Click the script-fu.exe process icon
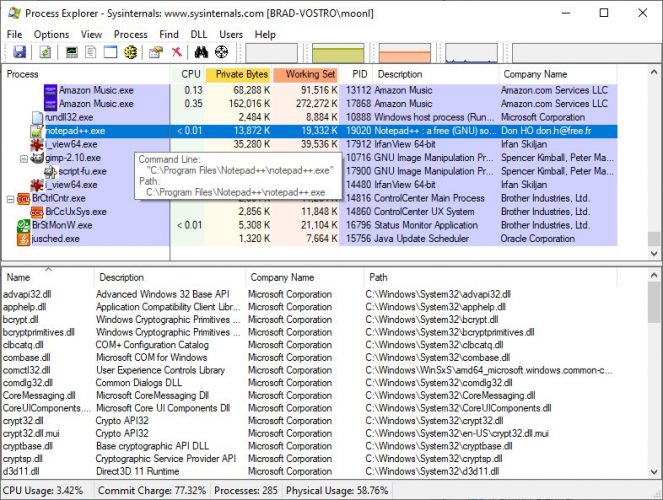Screen dimensions: 663x500 50,172
